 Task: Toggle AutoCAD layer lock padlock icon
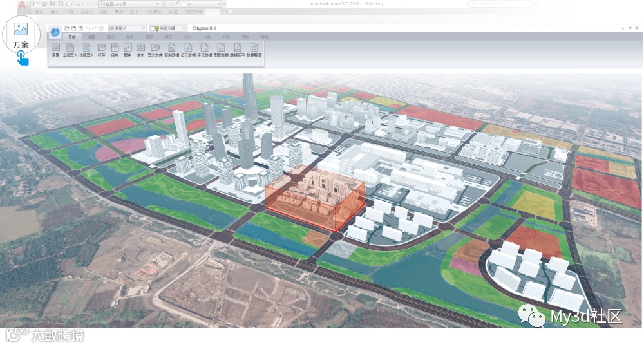point(176,4)
